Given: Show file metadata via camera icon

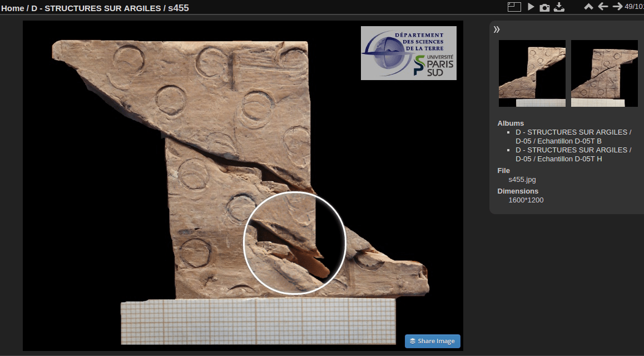Looking at the screenshot, I should 545,7.
